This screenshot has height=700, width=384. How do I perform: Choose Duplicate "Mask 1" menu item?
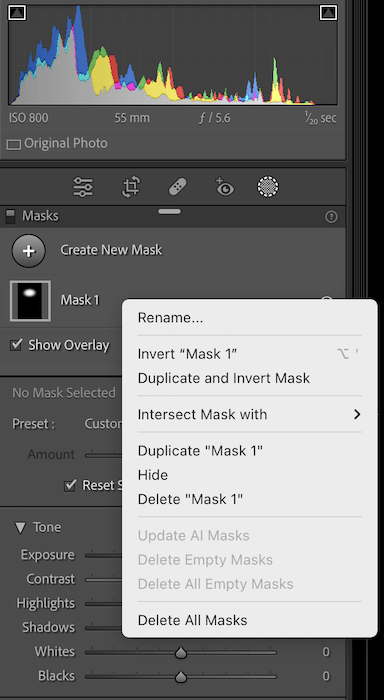[x=250, y=450]
